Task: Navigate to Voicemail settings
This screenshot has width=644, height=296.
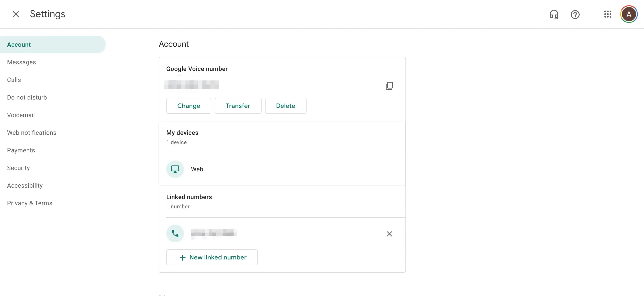Action: (x=21, y=115)
